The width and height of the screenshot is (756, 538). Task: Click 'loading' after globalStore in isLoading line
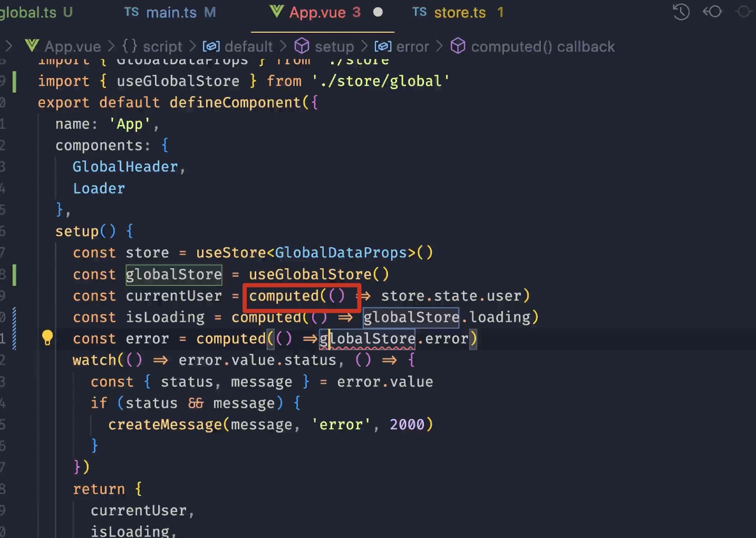point(499,317)
